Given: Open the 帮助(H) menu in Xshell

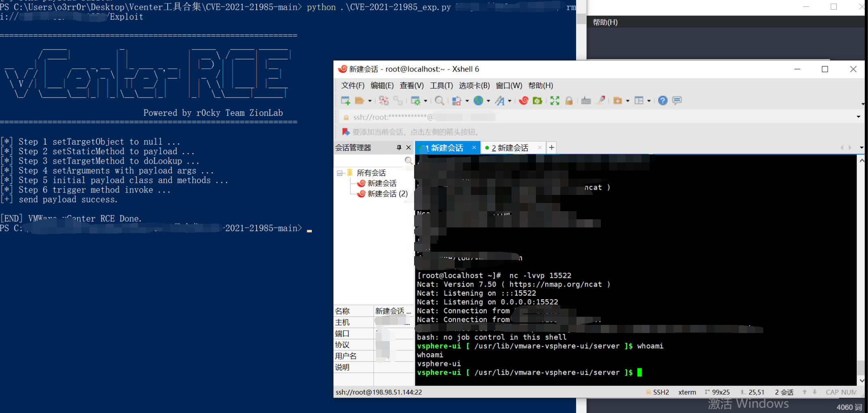Looking at the screenshot, I should point(540,86).
